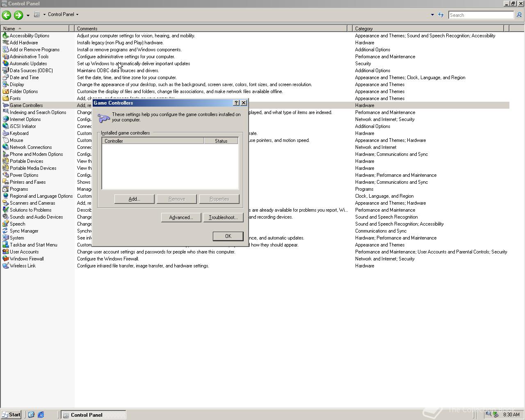Select the Power Options icon
This screenshot has height=420, width=525.
tap(5, 175)
